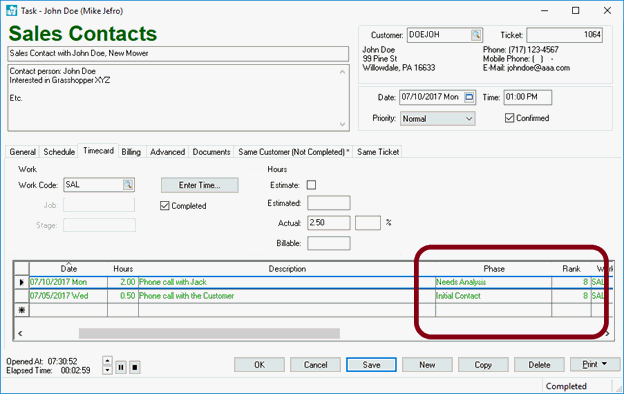The height and width of the screenshot is (394, 624).
Task: Click the timer spinner up arrow
Action: coord(107,361)
